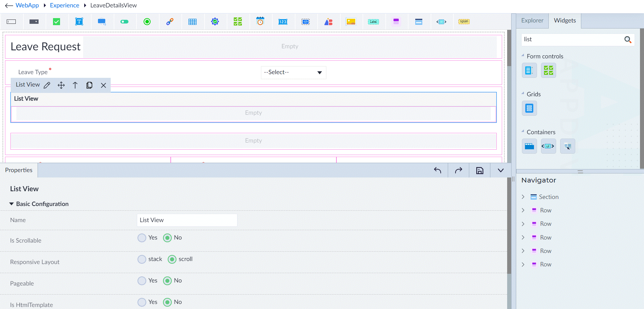This screenshot has width=644, height=309.
Task: Undo the last change in Properties bar
Action: pyautogui.click(x=437, y=170)
